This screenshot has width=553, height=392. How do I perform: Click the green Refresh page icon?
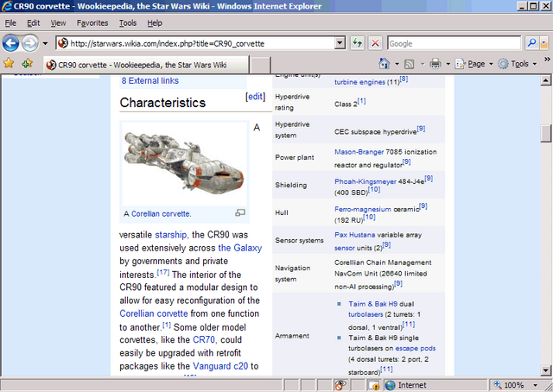click(x=358, y=43)
